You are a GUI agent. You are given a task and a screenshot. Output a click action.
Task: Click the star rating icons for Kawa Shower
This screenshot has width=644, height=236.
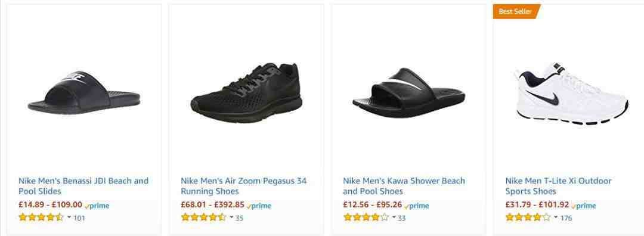[366, 218]
